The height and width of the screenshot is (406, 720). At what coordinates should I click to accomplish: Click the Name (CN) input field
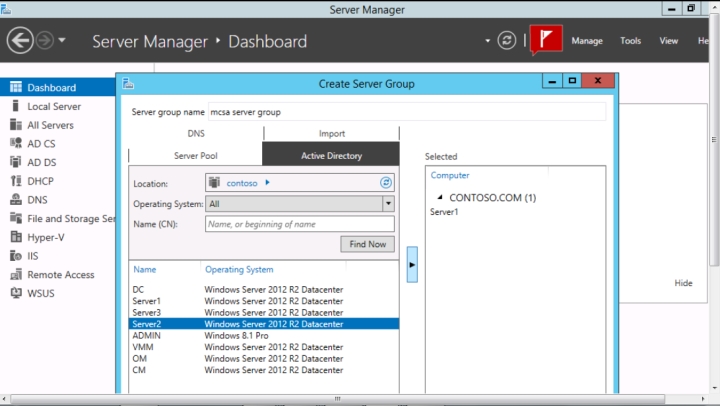tap(299, 224)
